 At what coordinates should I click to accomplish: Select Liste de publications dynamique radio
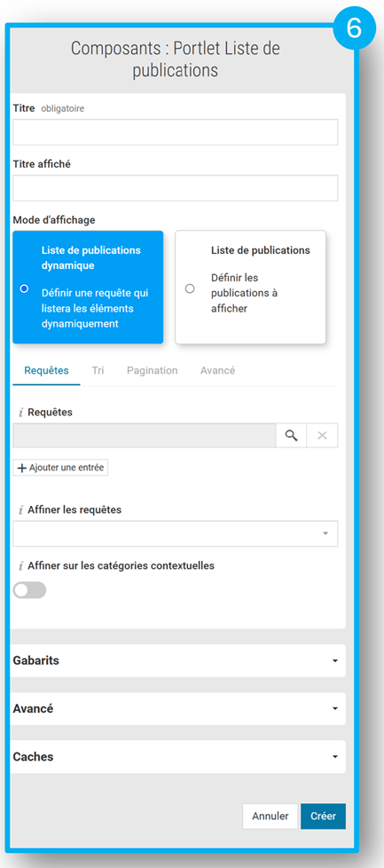pyautogui.click(x=24, y=288)
